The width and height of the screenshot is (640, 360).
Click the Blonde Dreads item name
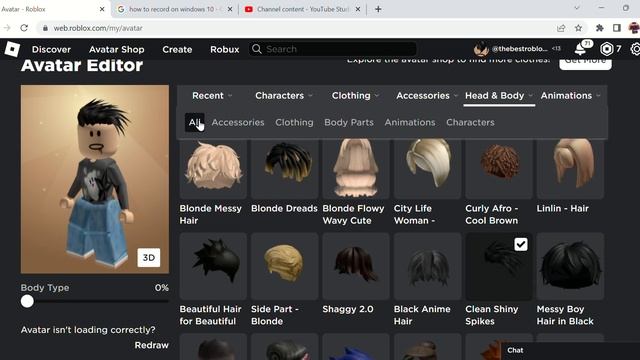[x=284, y=209]
